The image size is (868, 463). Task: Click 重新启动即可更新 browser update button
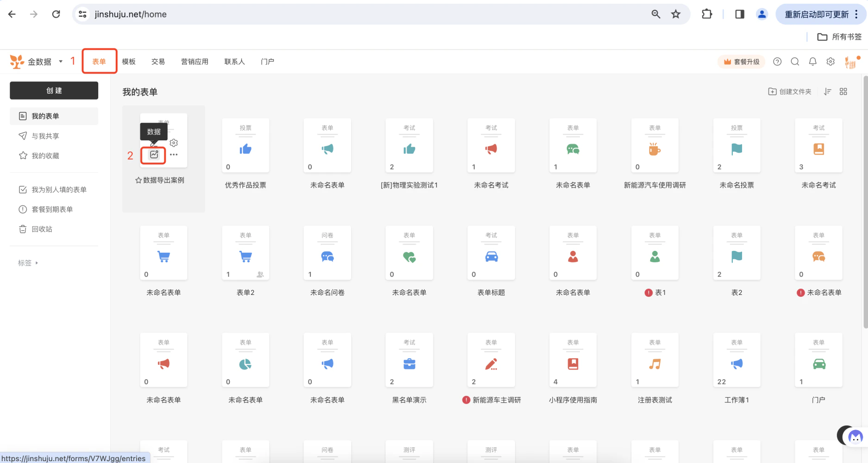click(821, 14)
